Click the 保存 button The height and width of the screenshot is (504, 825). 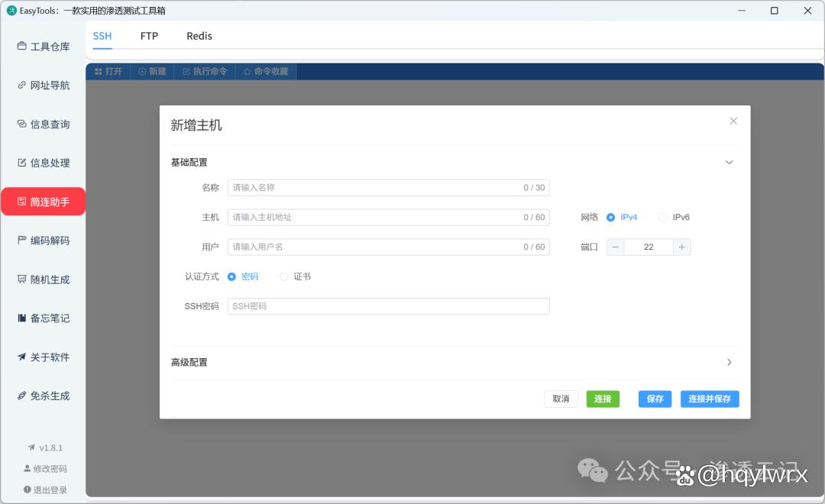coord(655,399)
